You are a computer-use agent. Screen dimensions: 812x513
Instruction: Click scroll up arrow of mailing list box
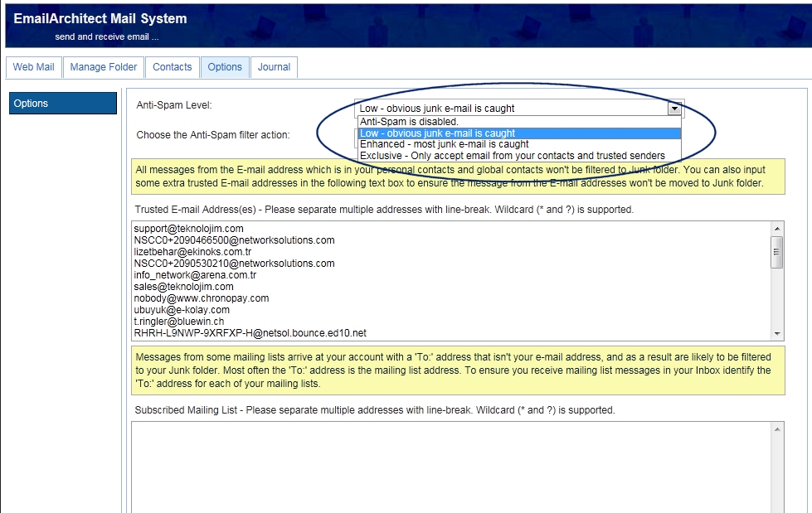(x=777, y=429)
